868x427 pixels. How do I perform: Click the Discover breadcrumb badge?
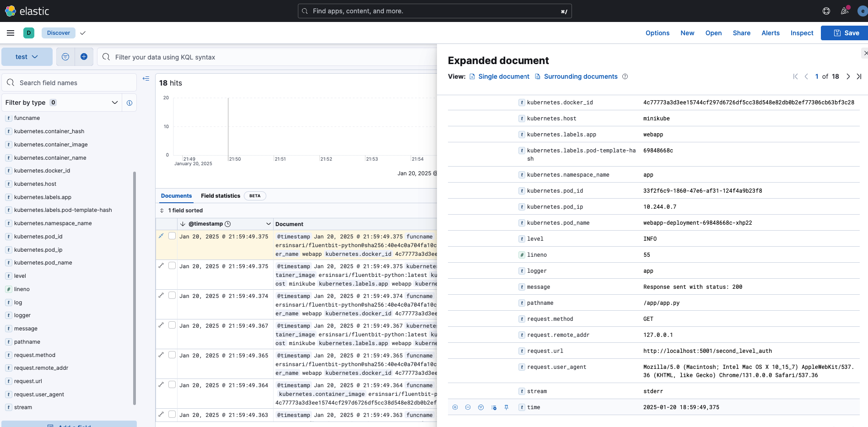pos(59,33)
